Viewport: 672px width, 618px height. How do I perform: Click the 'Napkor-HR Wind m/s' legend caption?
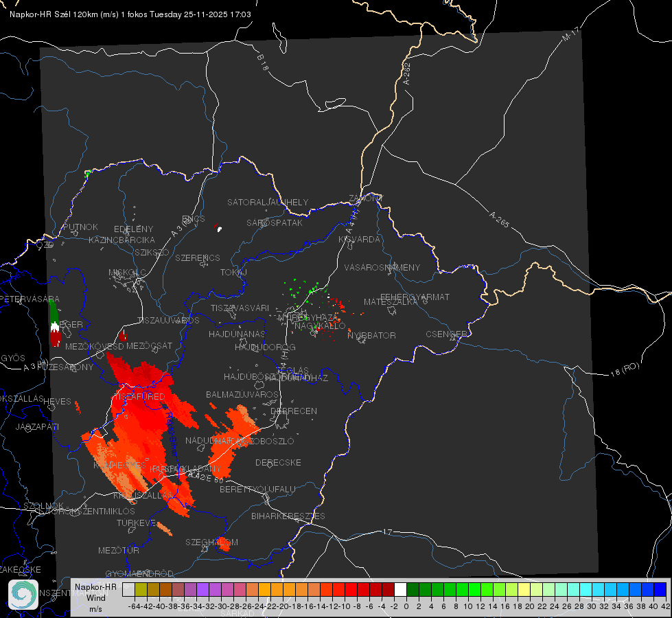click(x=95, y=597)
